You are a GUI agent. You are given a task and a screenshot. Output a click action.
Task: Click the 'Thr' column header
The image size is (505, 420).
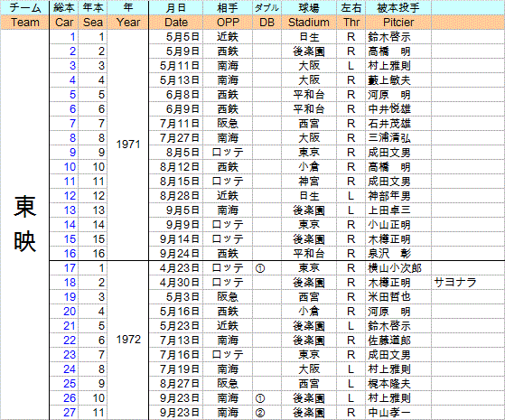pos(351,23)
